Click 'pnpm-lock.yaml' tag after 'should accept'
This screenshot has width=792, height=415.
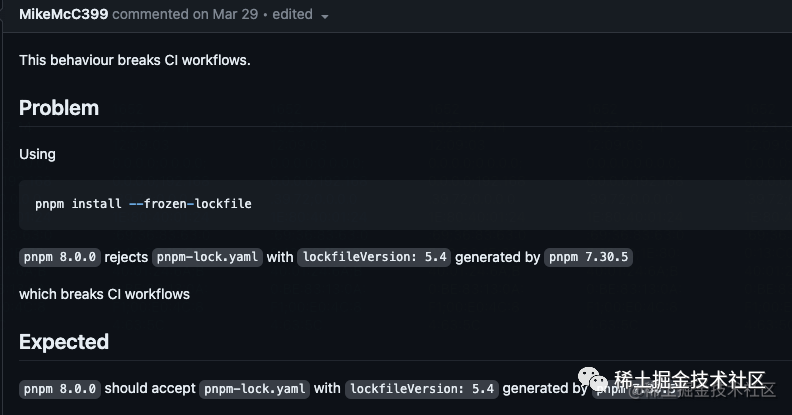(x=255, y=389)
